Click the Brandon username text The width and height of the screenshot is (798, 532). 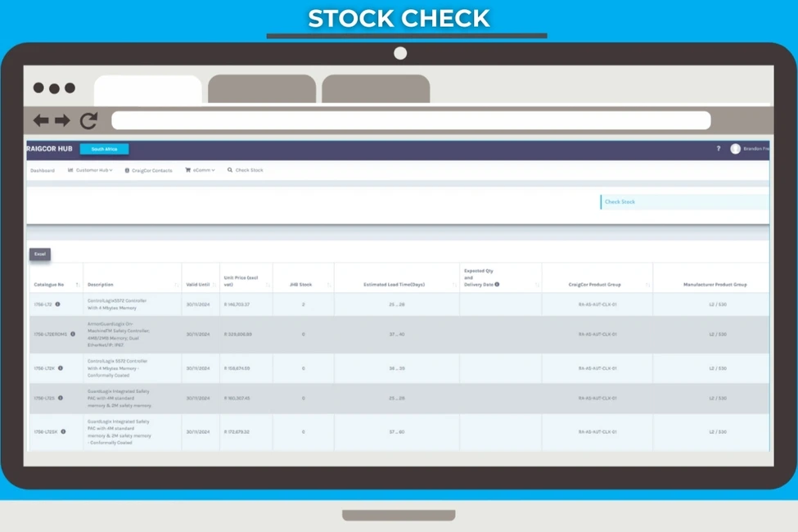pyautogui.click(x=756, y=149)
